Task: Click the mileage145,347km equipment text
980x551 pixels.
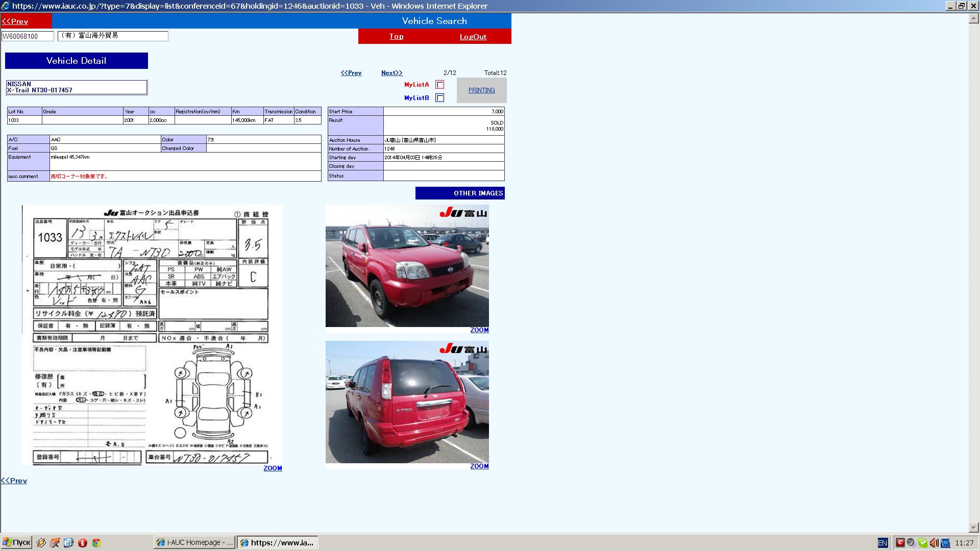Action: 70,157
